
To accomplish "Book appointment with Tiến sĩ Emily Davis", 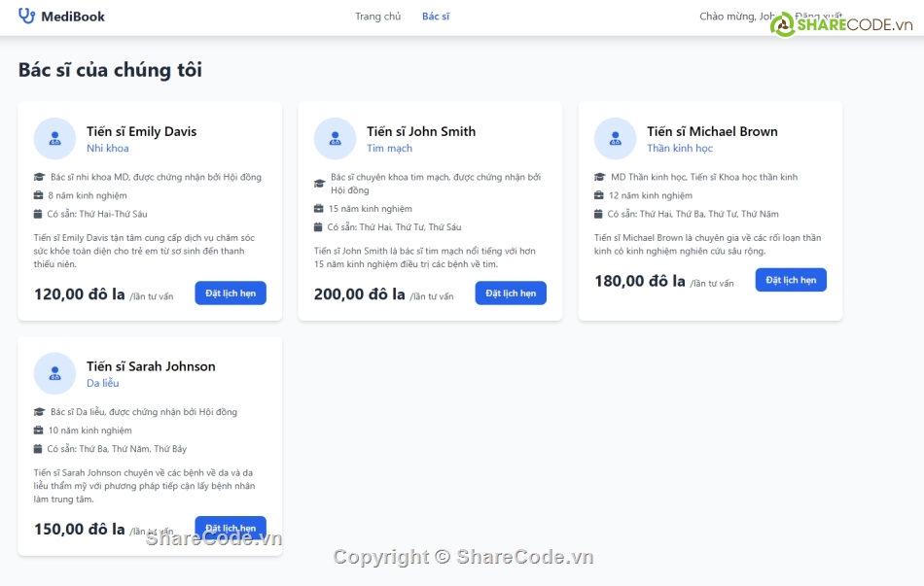I will click(231, 293).
